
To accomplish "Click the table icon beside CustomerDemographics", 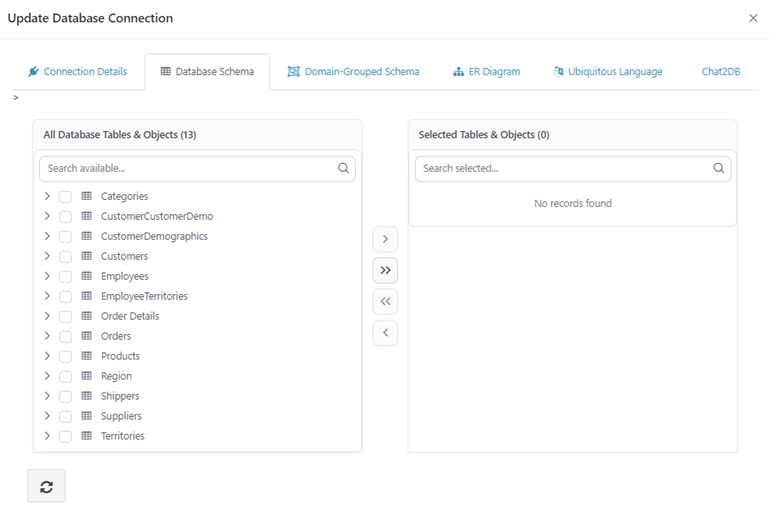I will point(87,236).
